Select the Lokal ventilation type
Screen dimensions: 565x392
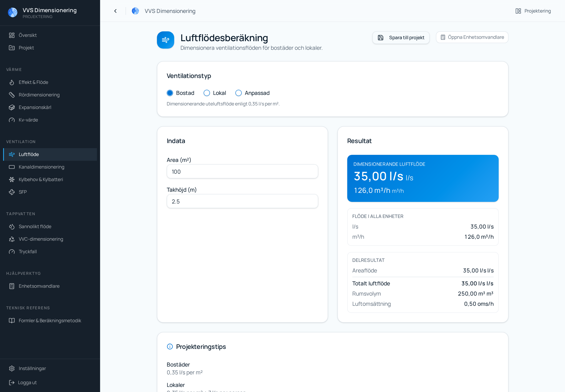(x=207, y=93)
